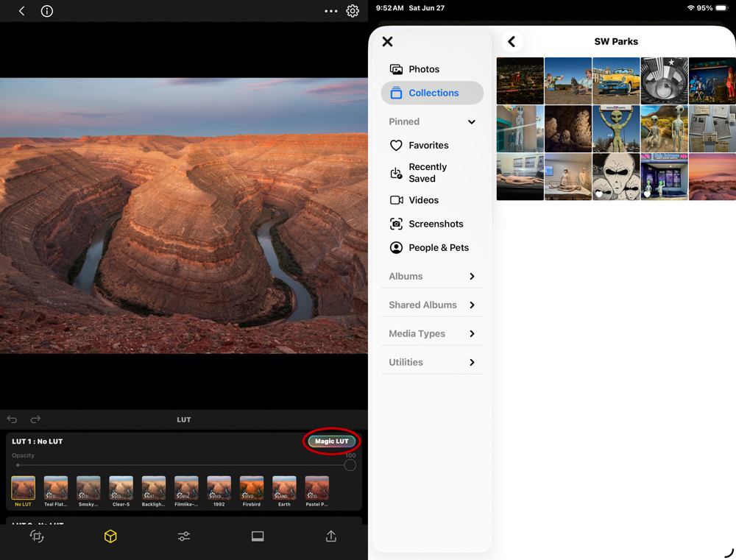Open the crop and rotate tool
Image resolution: width=736 pixels, height=560 pixels.
point(37,536)
